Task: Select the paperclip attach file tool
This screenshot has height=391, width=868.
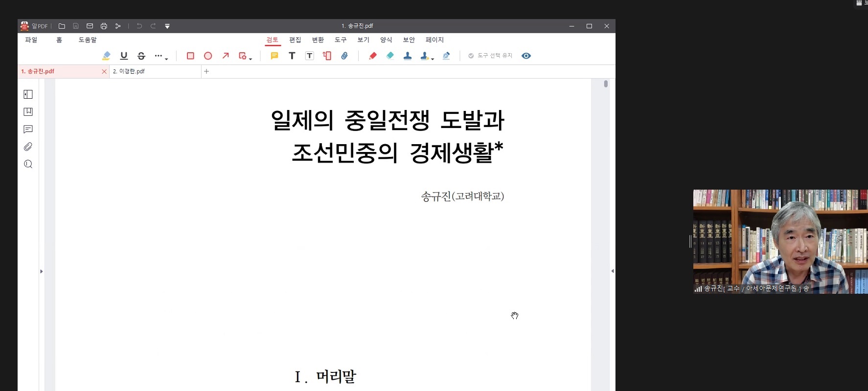Action: point(344,56)
